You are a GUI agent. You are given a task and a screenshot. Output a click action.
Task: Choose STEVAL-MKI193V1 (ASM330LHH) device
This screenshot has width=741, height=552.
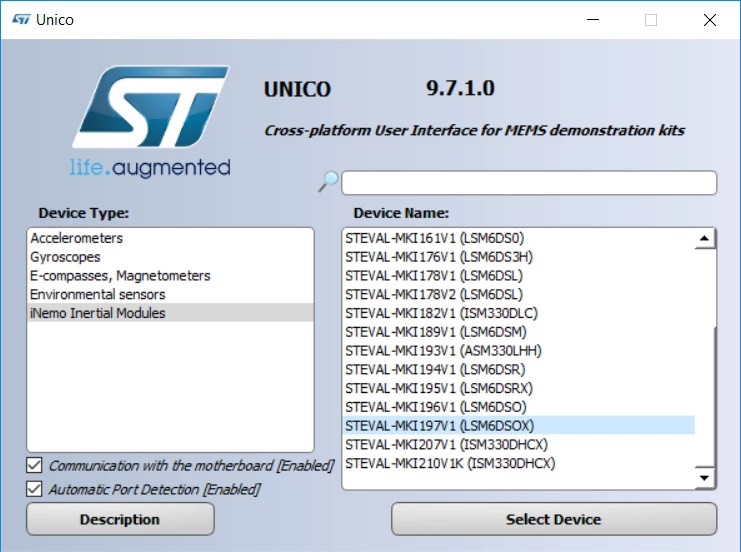pos(519,351)
